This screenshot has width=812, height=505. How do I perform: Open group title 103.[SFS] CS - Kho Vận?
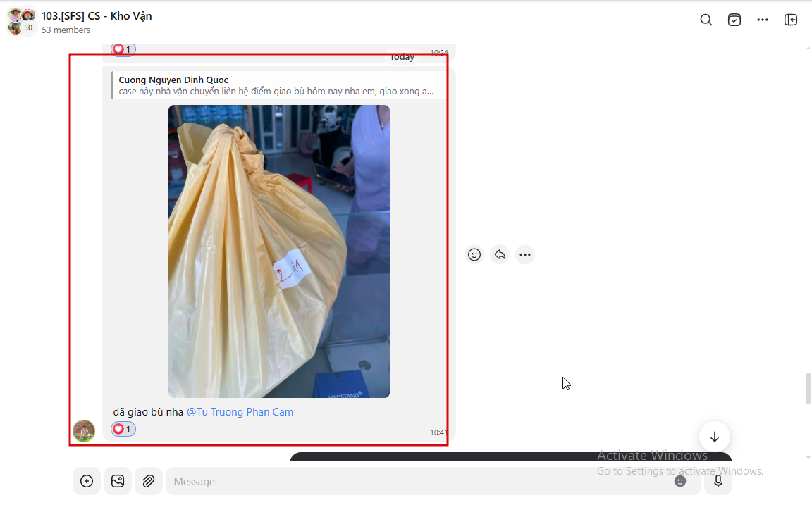[97, 16]
